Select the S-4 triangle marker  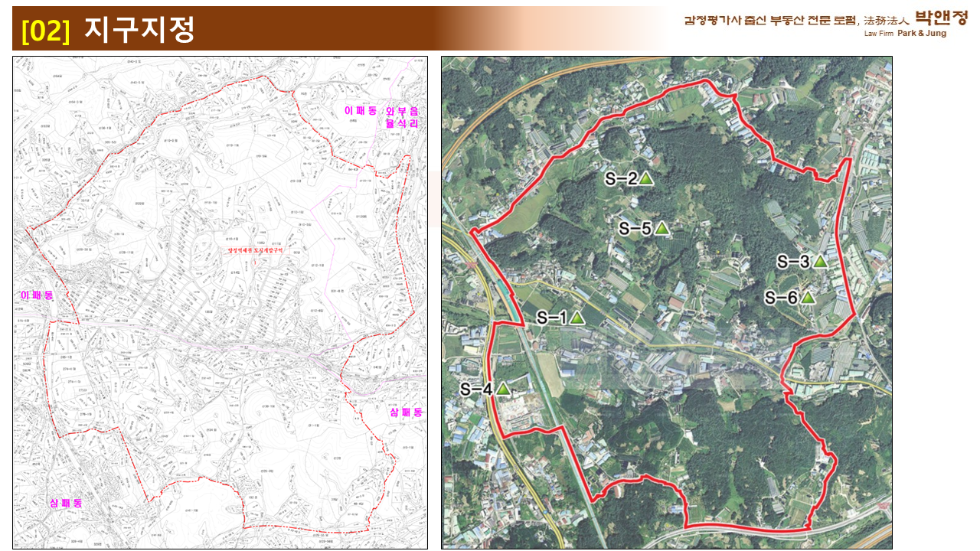pyautogui.click(x=503, y=389)
